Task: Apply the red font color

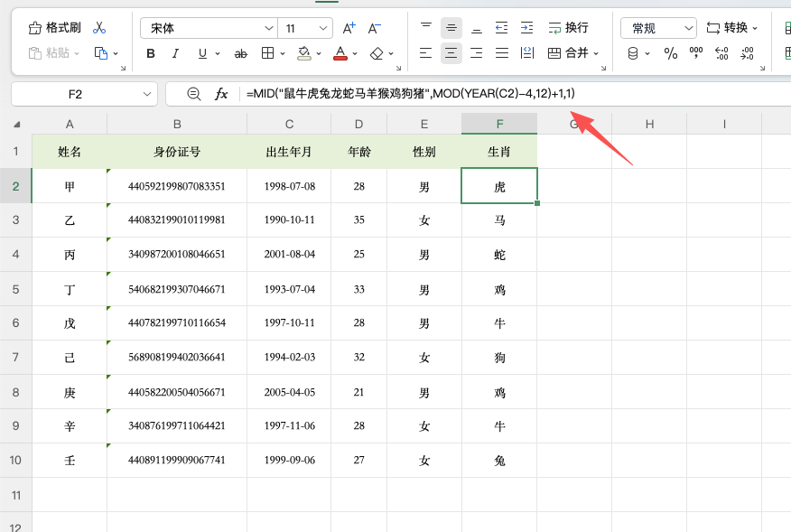Action: pyautogui.click(x=340, y=53)
